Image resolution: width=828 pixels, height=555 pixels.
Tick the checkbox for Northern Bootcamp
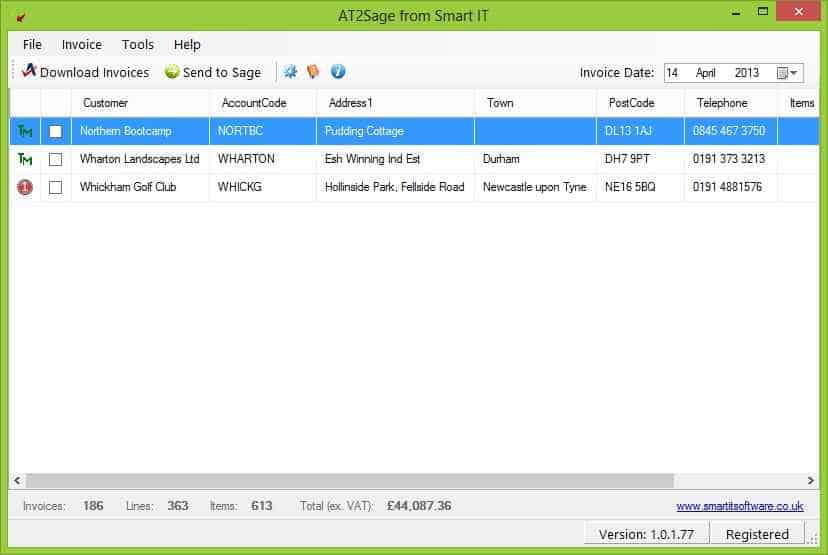[x=56, y=131]
